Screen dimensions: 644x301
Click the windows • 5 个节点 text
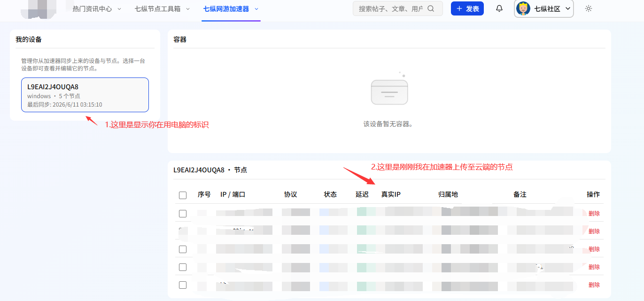tap(54, 96)
